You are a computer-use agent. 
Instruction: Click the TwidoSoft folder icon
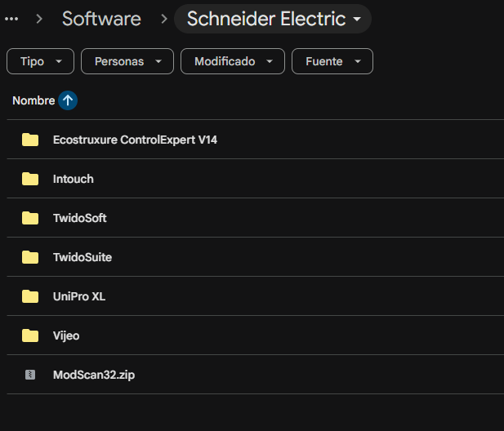(x=30, y=218)
